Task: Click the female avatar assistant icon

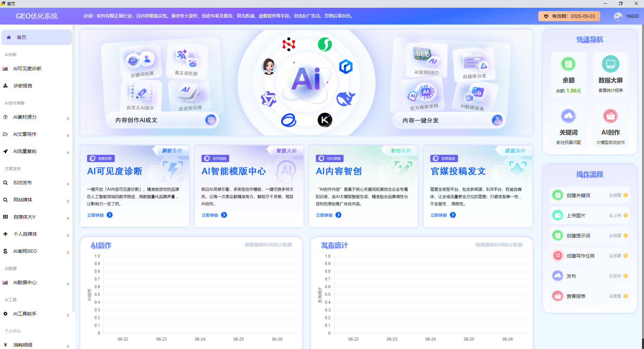Action: pos(269,66)
